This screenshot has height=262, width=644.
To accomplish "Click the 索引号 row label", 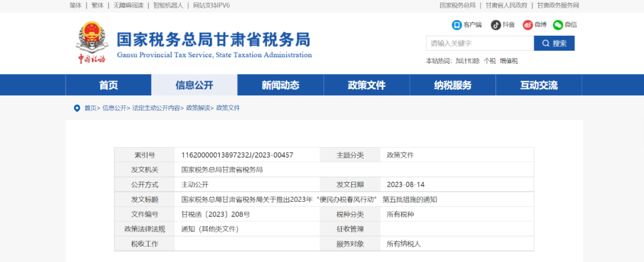I will coord(144,155).
